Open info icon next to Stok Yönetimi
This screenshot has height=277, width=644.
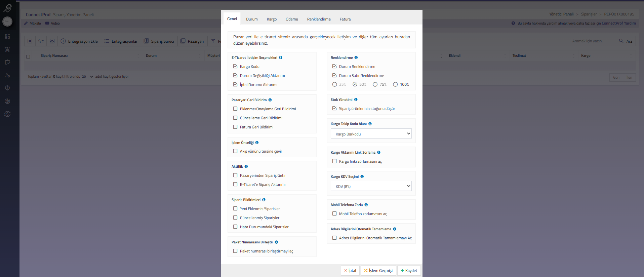tap(356, 100)
